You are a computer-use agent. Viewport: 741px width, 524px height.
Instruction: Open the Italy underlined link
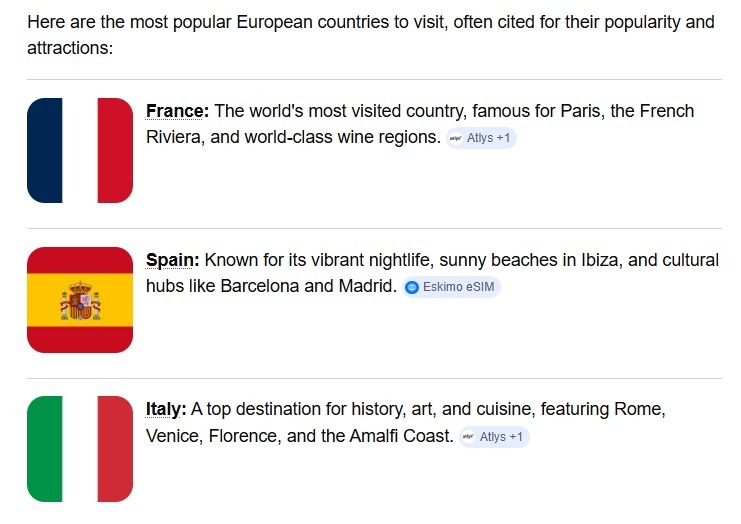pyautogui.click(x=166, y=409)
